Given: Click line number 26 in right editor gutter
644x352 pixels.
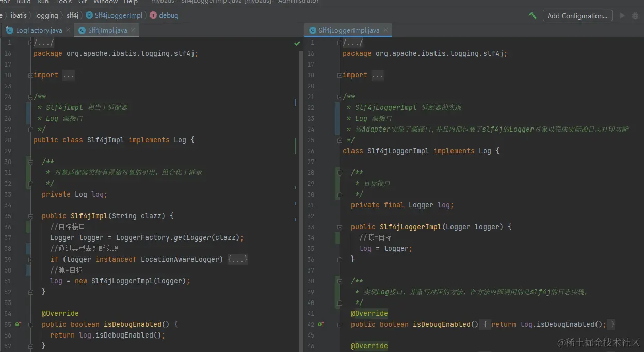Looking at the screenshot, I should click(311, 151).
